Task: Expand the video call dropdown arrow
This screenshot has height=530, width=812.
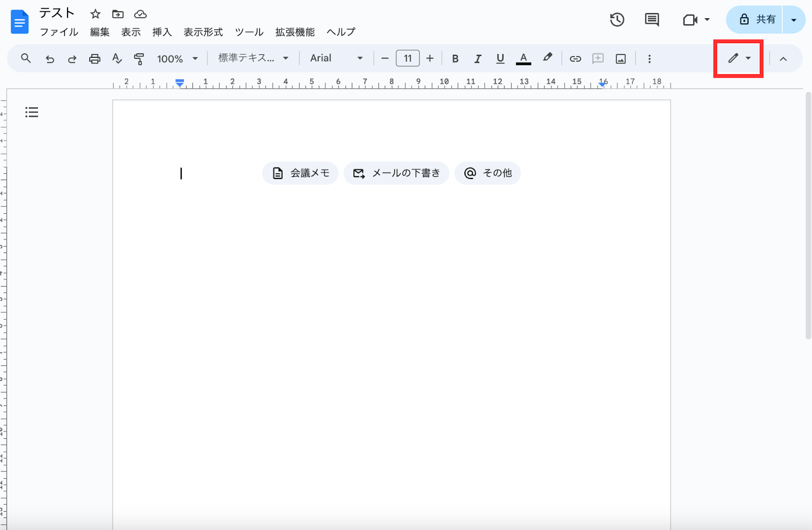Action: pyautogui.click(x=707, y=20)
